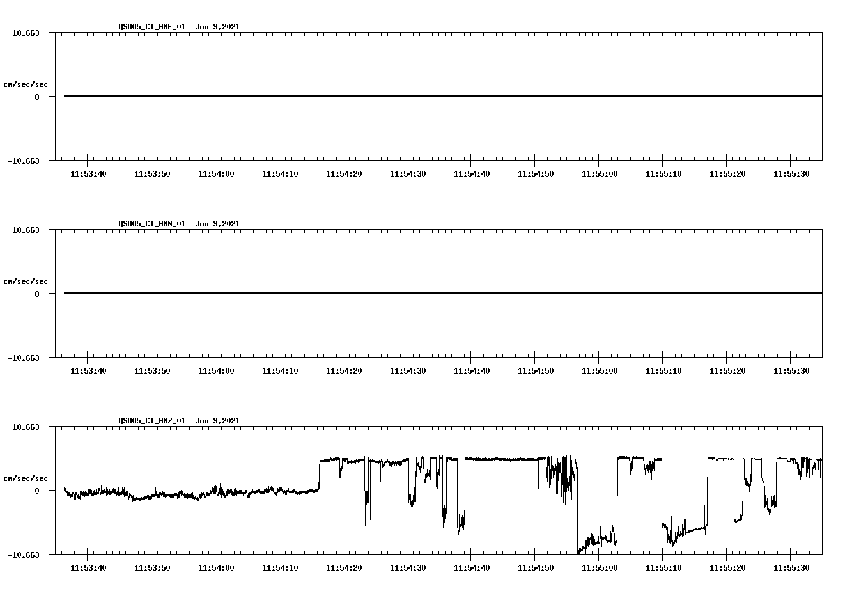
Task: Pick 11:54:50 time label under HNZ plot
Action: (536, 567)
